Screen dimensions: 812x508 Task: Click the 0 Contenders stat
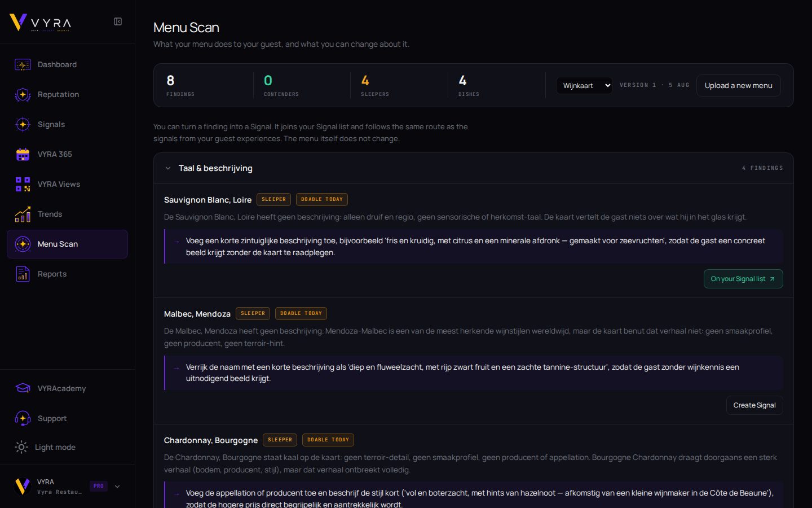click(x=281, y=86)
